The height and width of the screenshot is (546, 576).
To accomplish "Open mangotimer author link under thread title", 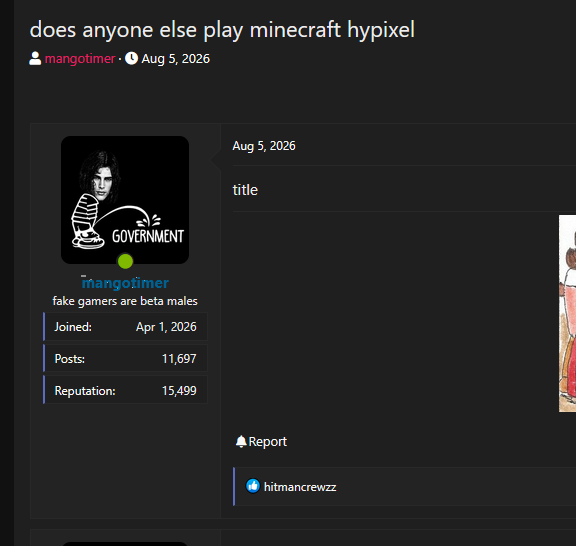I will (80, 59).
